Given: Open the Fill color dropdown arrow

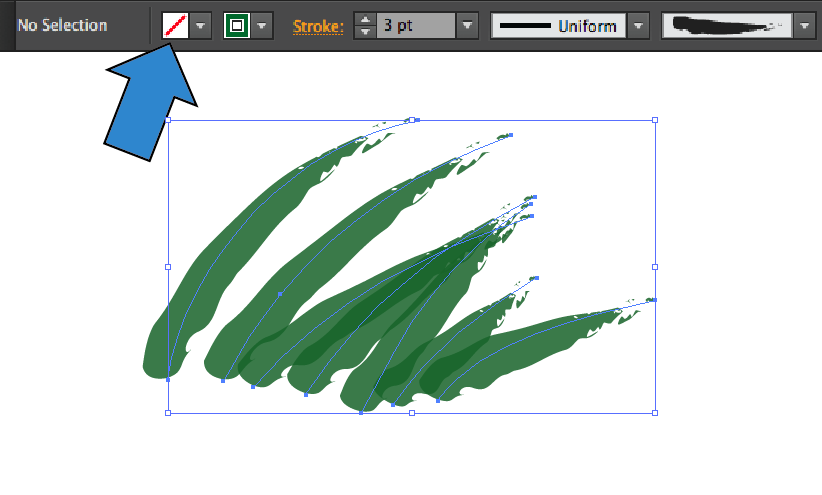Looking at the screenshot, I should (201, 25).
